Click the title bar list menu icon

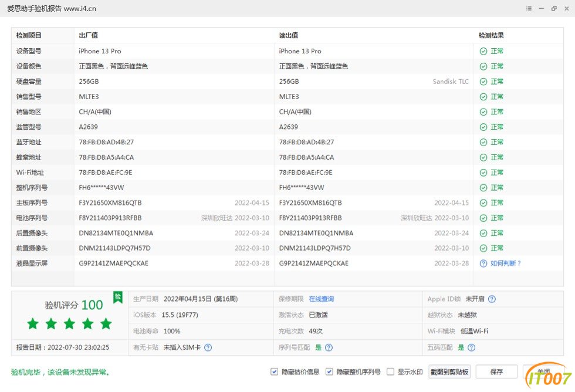(x=529, y=8)
